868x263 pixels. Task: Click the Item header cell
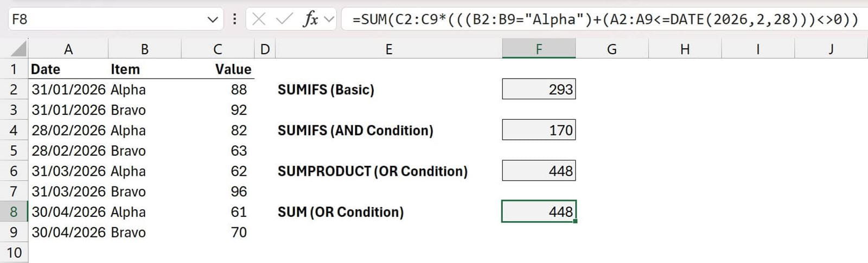(x=145, y=69)
